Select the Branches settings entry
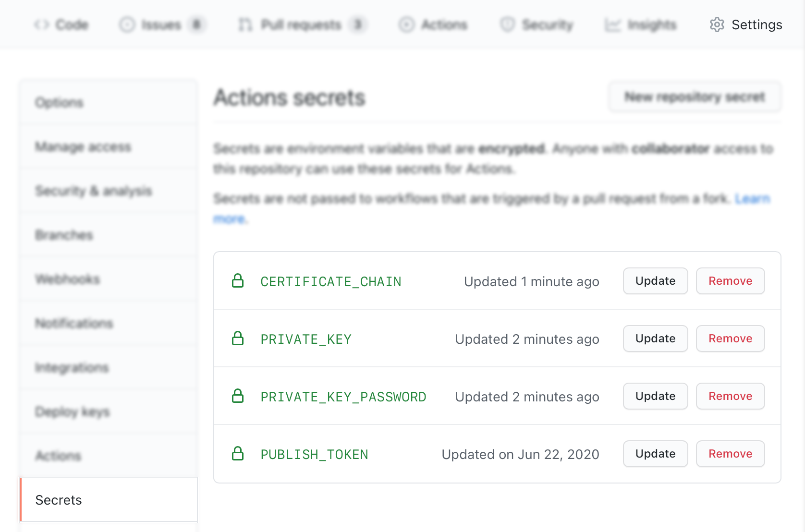This screenshot has height=532, width=805. (x=64, y=235)
